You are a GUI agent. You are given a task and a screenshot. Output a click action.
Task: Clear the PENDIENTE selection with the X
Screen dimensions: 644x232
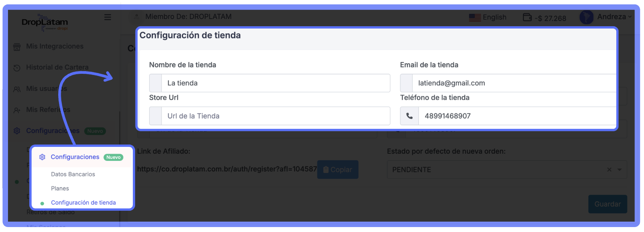tap(609, 170)
